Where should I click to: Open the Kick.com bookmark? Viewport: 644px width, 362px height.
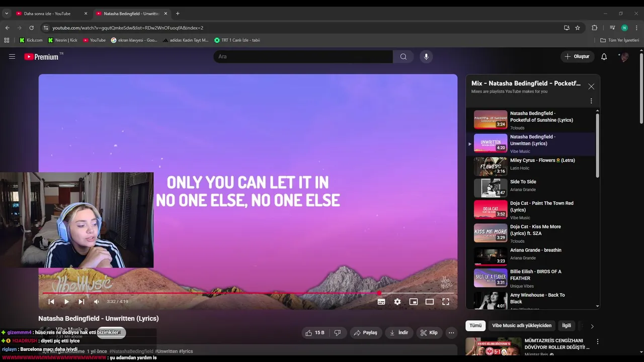pos(31,40)
